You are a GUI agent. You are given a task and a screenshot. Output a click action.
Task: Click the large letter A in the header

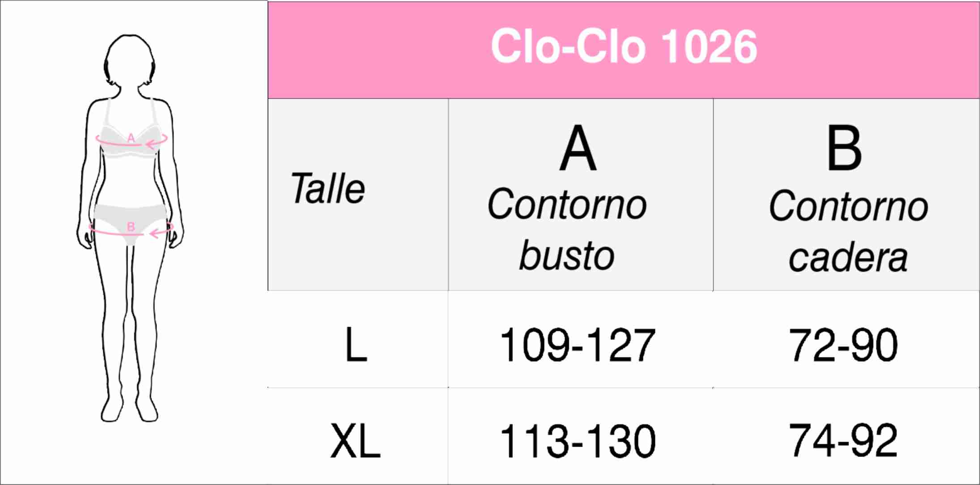pos(578,148)
